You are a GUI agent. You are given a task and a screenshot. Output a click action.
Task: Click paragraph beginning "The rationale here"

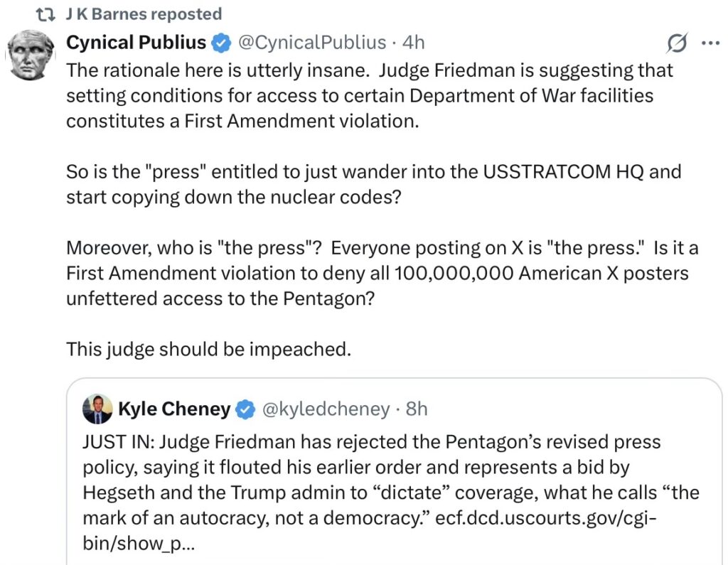tap(369, 95)
